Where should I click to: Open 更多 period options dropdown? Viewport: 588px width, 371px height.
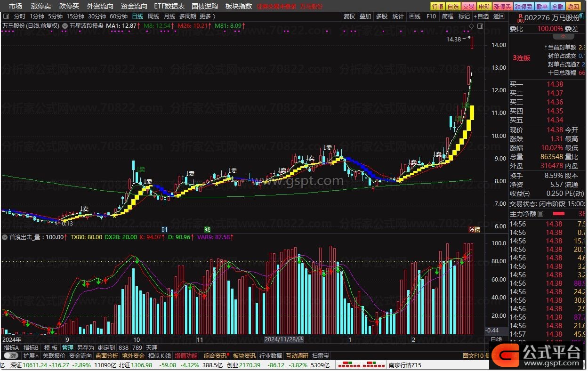(208, 16)
